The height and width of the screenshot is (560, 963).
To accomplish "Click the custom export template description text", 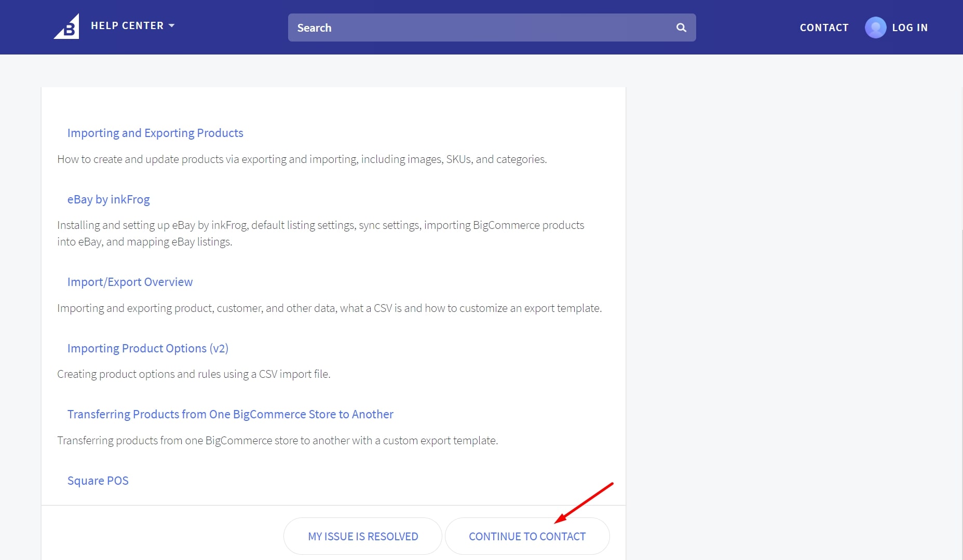I will pyautogui.click(x=277, y=440).
